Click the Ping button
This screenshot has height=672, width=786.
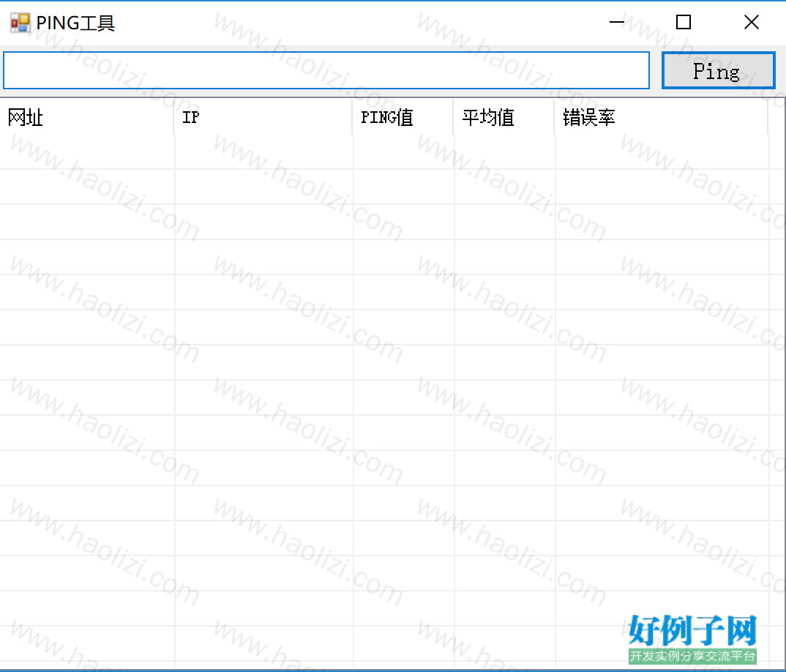coord(719,71)
